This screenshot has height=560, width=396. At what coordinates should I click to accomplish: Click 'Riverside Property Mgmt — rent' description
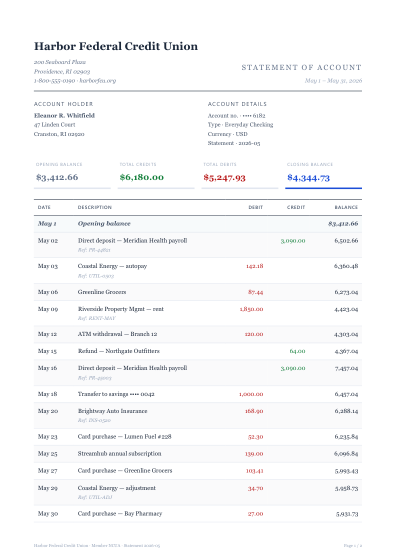(121, 309)
